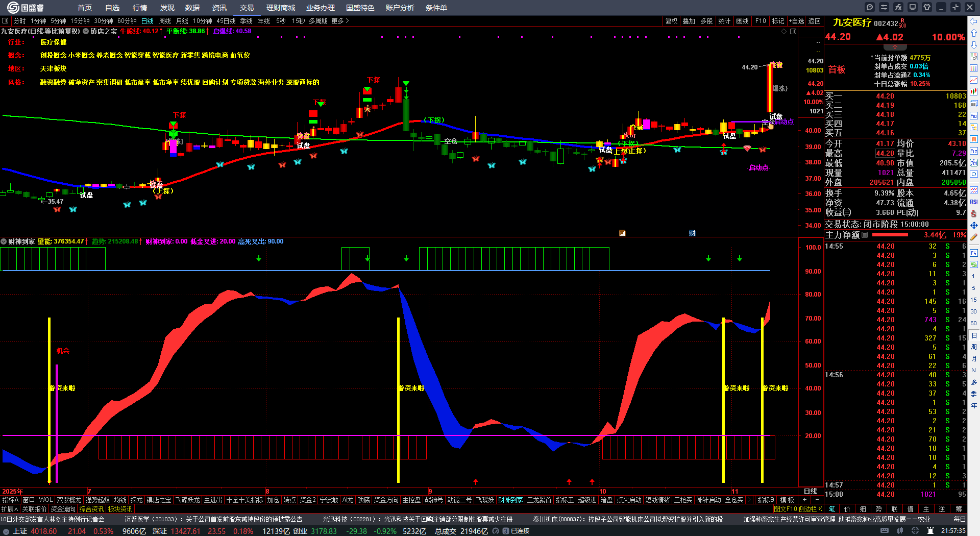Open the red K-line chart icon in sidebar
980x536 pixels.
pyautogui.click(x=974, y=92)
